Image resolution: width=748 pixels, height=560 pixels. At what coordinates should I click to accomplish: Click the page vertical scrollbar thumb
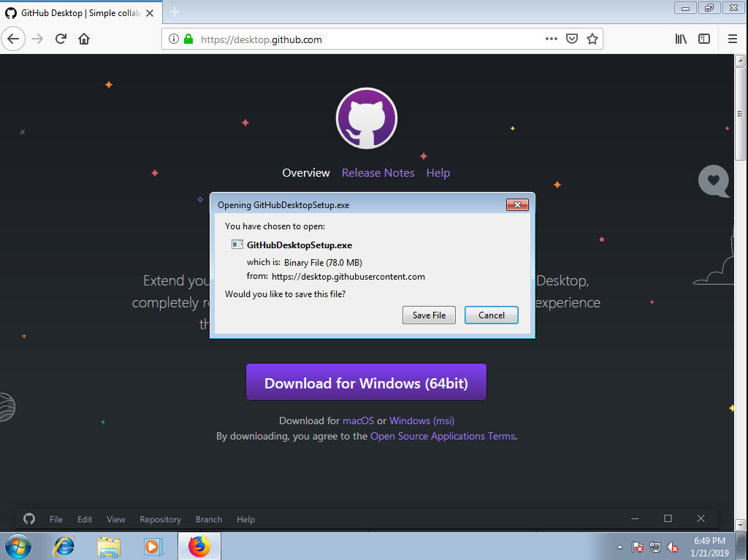tap(740, 113)
